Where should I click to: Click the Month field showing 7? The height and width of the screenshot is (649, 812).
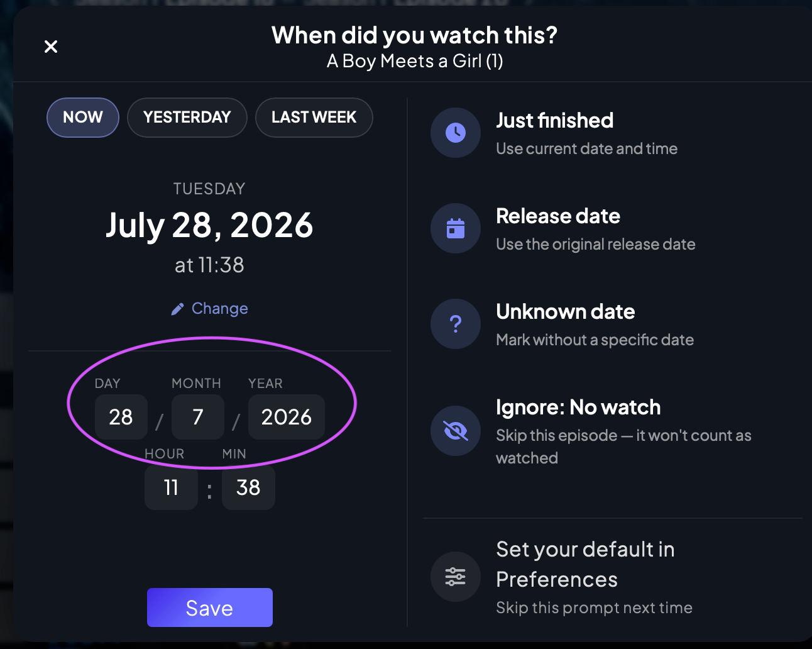click(198, 417)
